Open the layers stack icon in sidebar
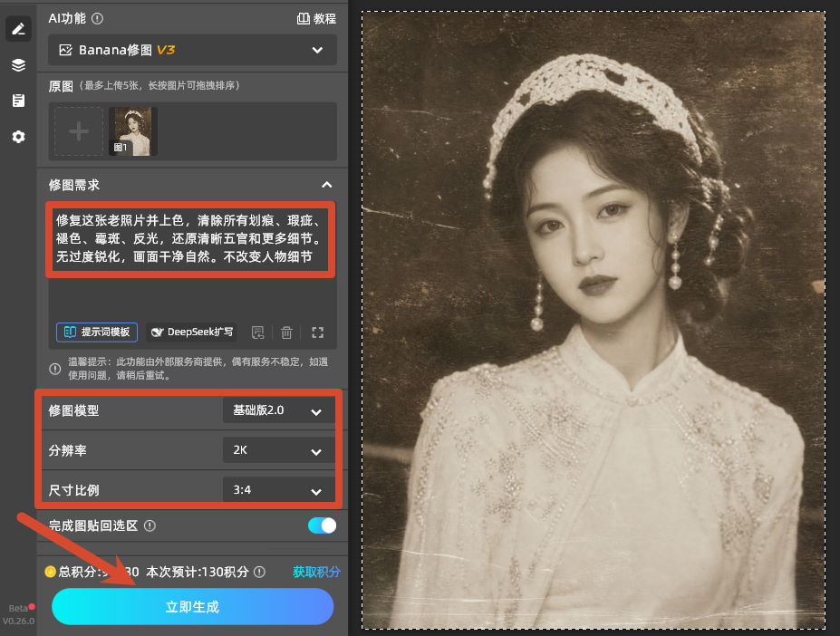This screenshot has width=840, height=636. point(18,65)
